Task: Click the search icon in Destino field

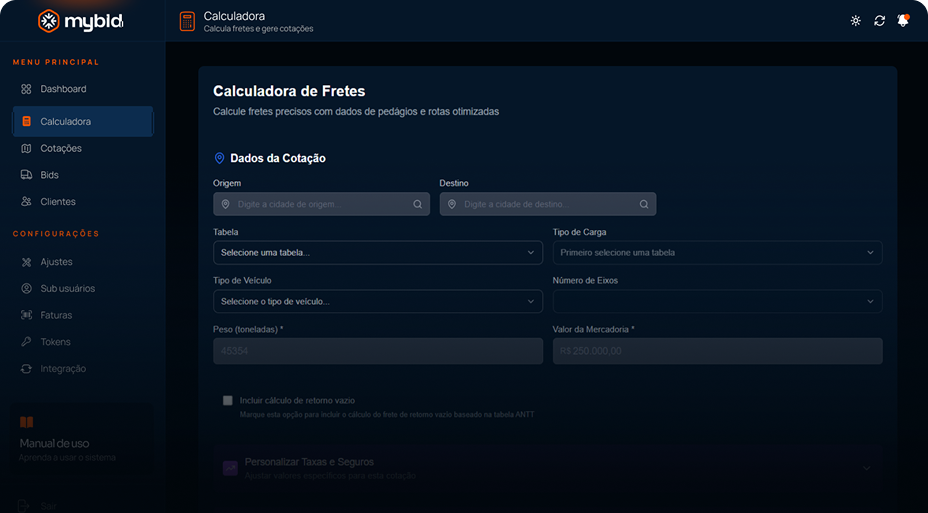Action: click(x=644, y=204)
